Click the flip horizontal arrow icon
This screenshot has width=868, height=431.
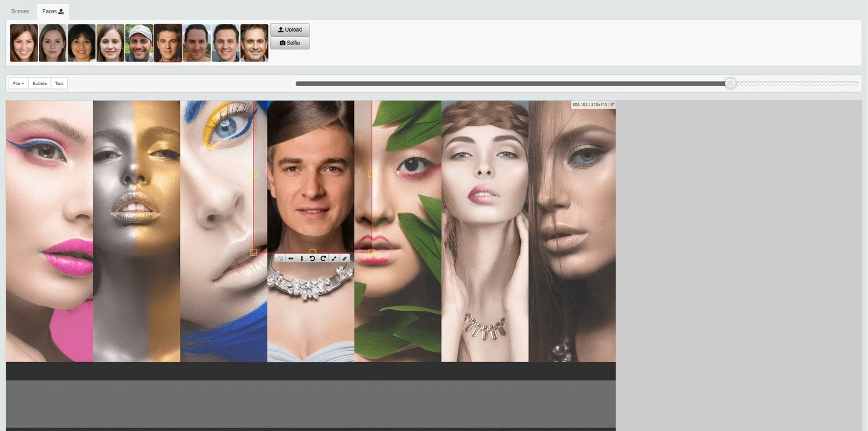(x=290, y=259)
